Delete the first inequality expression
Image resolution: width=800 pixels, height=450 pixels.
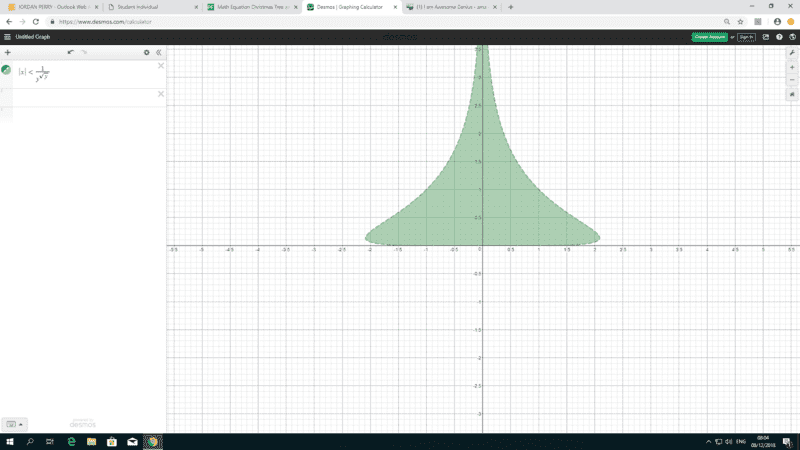tap(160, 66)
